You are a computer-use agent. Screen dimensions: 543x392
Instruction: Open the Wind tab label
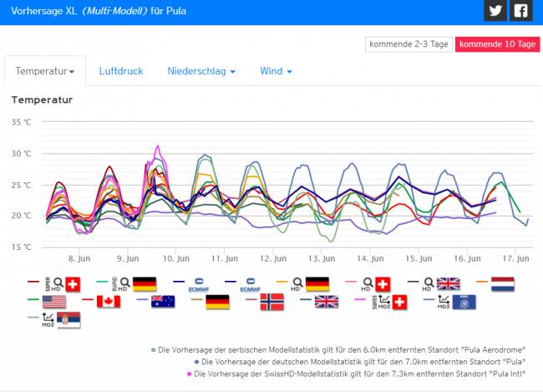click(x=271, y=71)
